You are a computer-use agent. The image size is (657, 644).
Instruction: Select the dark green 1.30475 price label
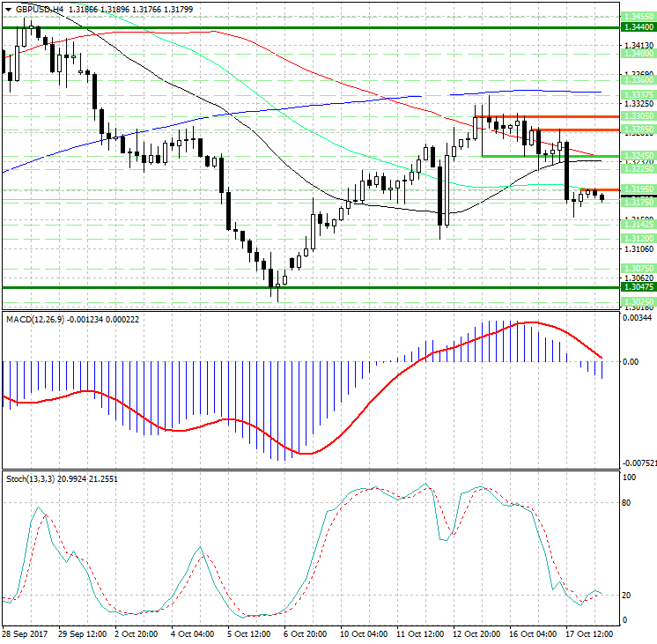[639, 287]
